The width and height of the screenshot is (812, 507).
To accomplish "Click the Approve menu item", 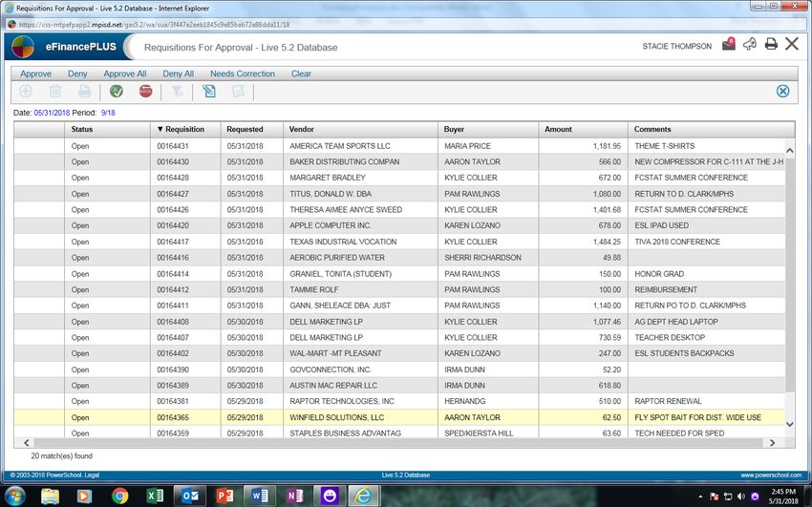I will (x=35, y=74).
